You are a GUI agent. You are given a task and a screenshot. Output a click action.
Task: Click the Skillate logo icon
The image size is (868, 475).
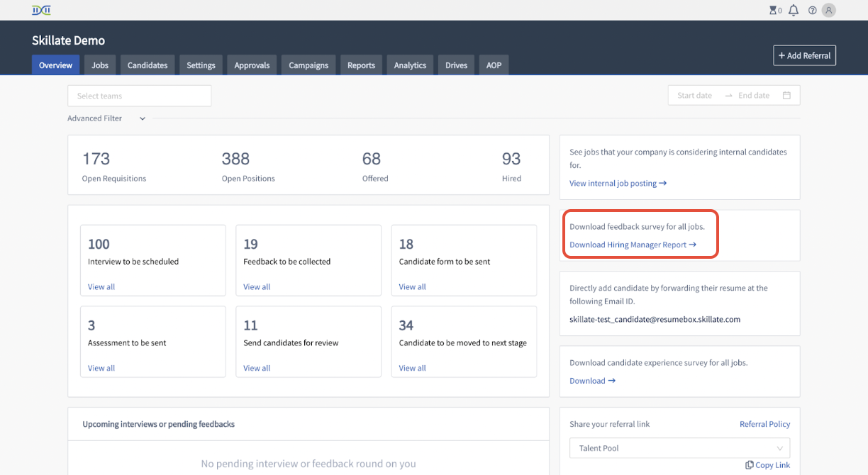42,10
